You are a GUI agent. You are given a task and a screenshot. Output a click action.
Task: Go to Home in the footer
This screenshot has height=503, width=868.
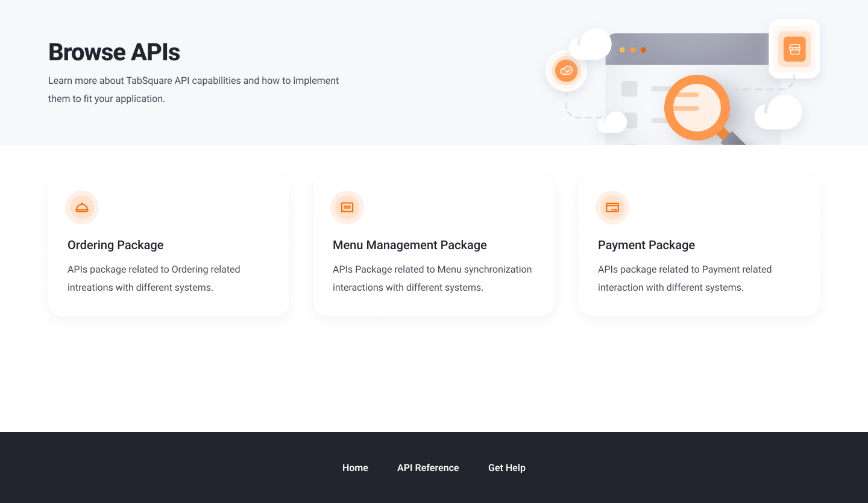coord(355,467)
